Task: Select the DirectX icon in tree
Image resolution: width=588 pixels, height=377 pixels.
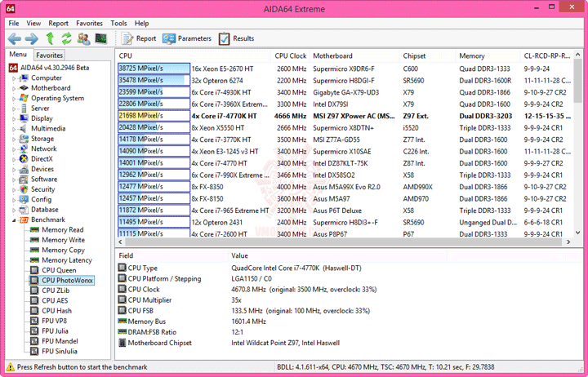Action: click(24, 159)
